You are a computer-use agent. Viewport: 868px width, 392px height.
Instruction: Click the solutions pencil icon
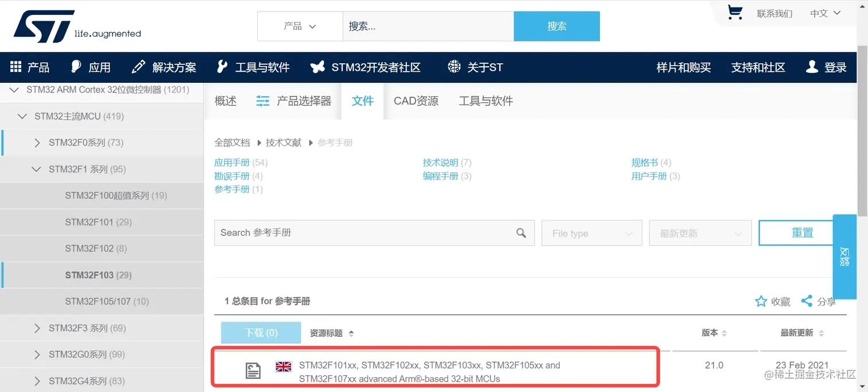click(x=138, y=67)
